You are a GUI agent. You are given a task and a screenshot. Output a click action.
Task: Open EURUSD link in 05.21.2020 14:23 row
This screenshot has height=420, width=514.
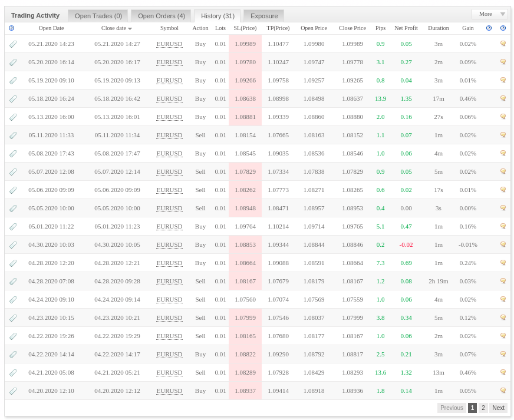coord(169,44)
